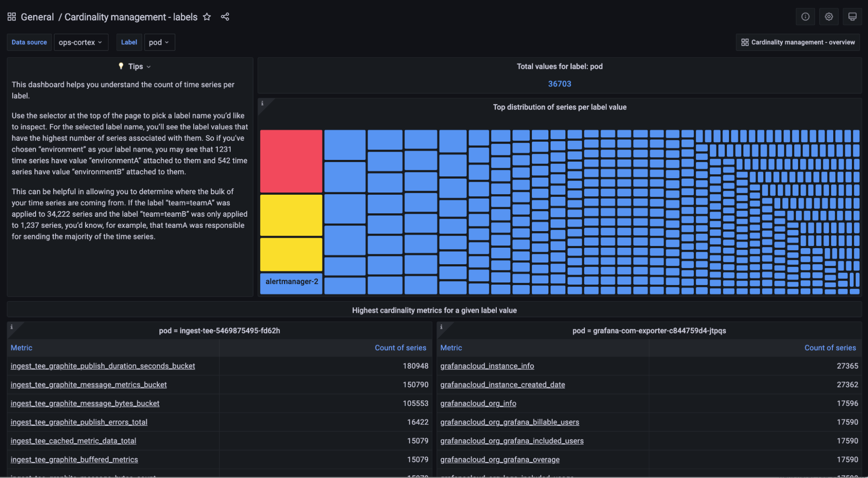Click the info icon on grafana-com-exporter panel
This screenshot has width=868, height=478.
[441, 327]
